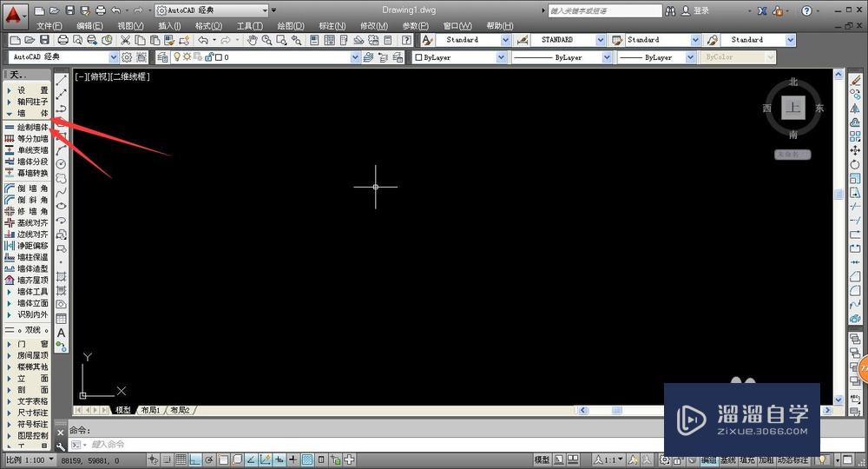This screenshot has width=868, height=469.
Task: Open the 比例 1:100 scale dropdown
Action: (x=30, y=459)
